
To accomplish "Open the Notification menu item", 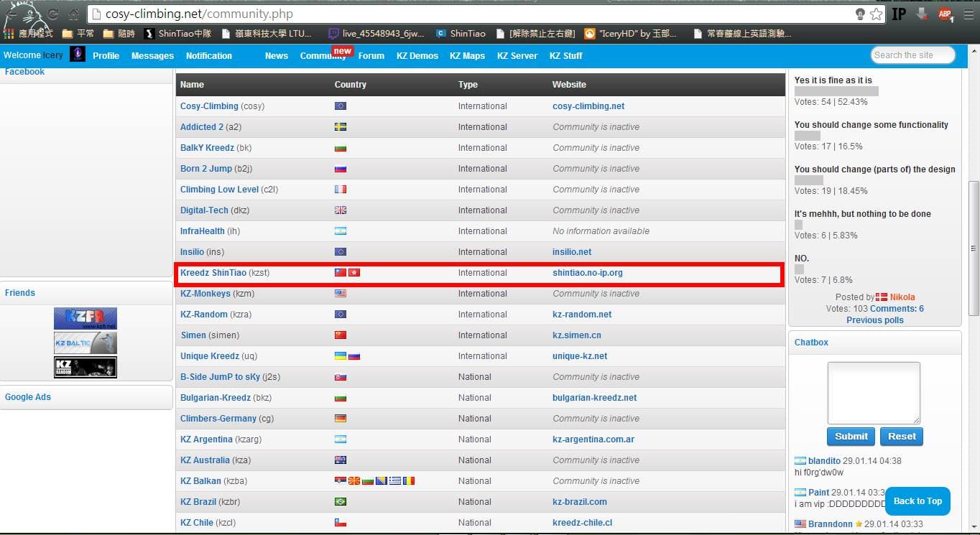I will click(x=208, y=56).
